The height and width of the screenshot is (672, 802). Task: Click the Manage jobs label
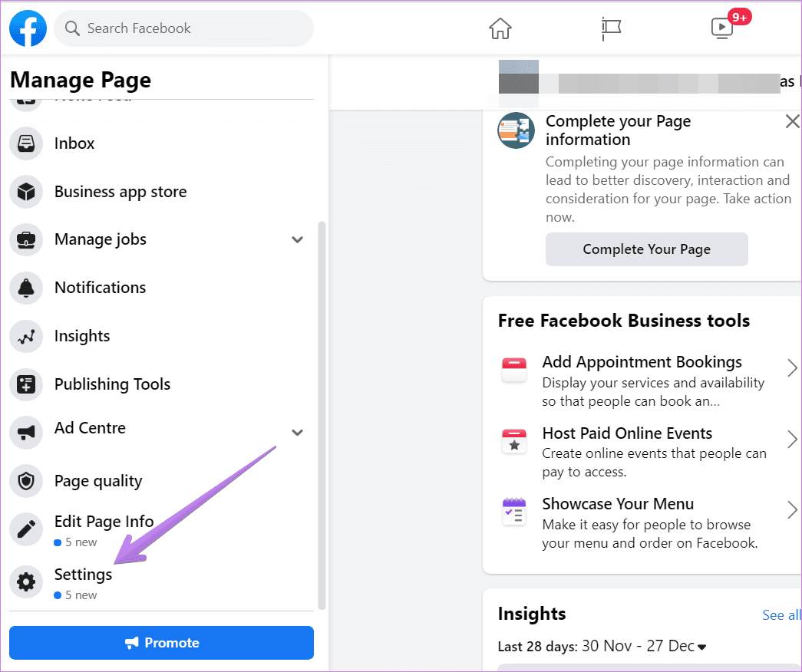coord(101,239)
